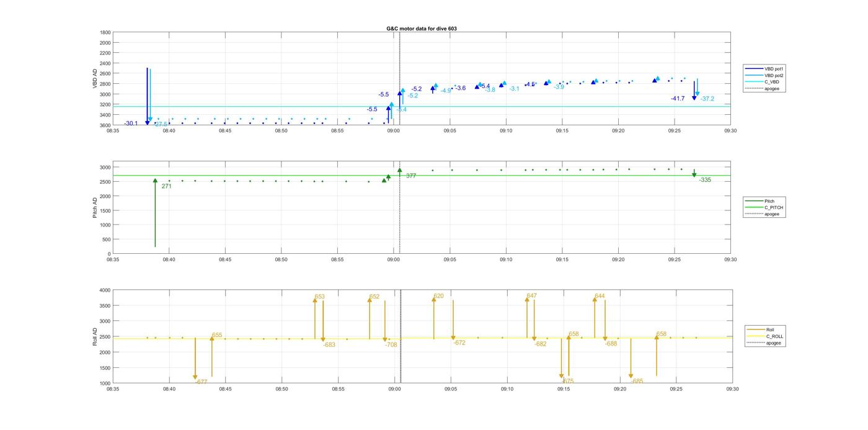The image size is (868, 430).
Task: Click the '271' pitch data label
Action: tap(166, 186)
